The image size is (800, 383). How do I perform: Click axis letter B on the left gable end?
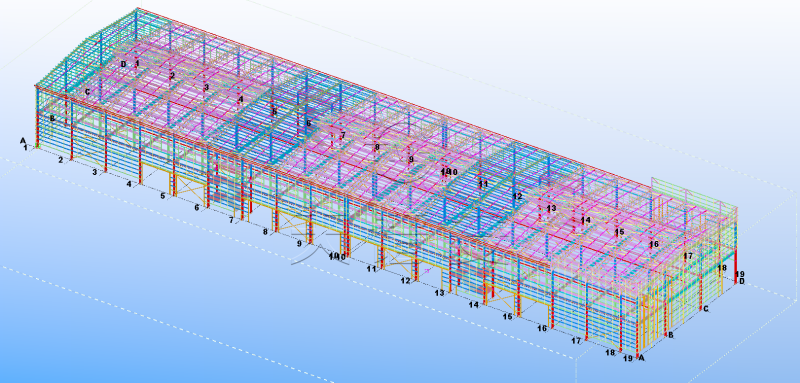point(52,118)
